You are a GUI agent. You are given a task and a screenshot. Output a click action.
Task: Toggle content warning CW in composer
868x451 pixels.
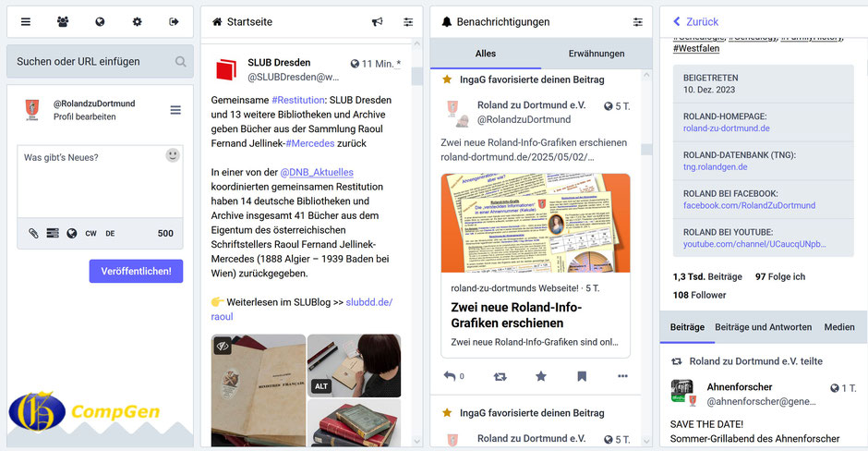pyautogui.click(x=90, y=233)
